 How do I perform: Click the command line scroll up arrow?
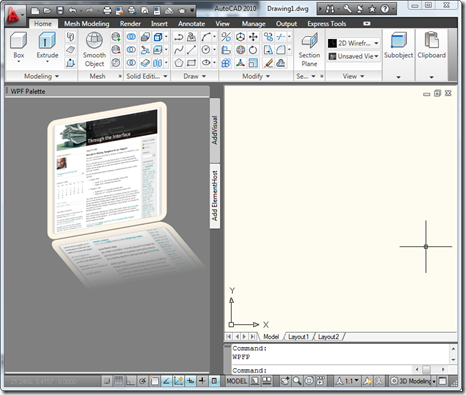[x=453, y=348]
